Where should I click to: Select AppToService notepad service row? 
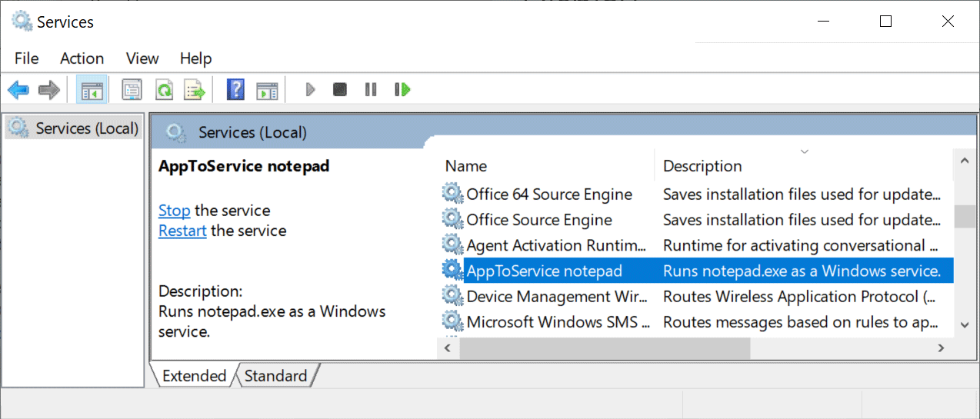696,271
